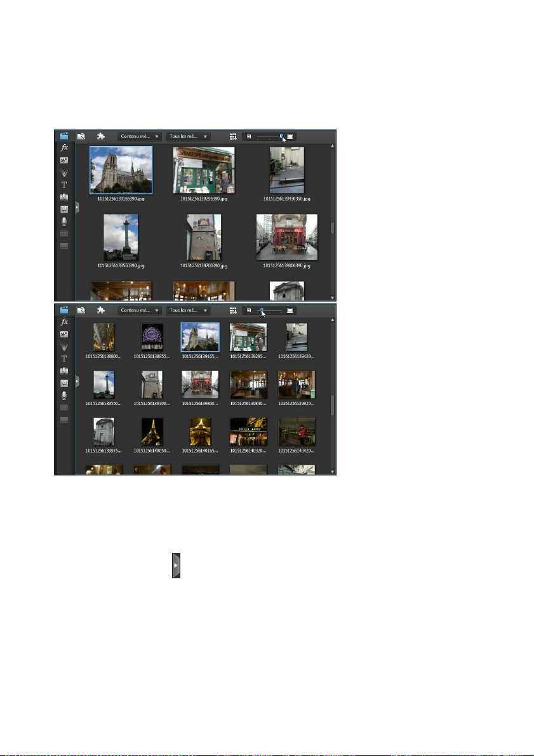Open the Subtitle Room in the large-thumbnail panel

point(63,246)
